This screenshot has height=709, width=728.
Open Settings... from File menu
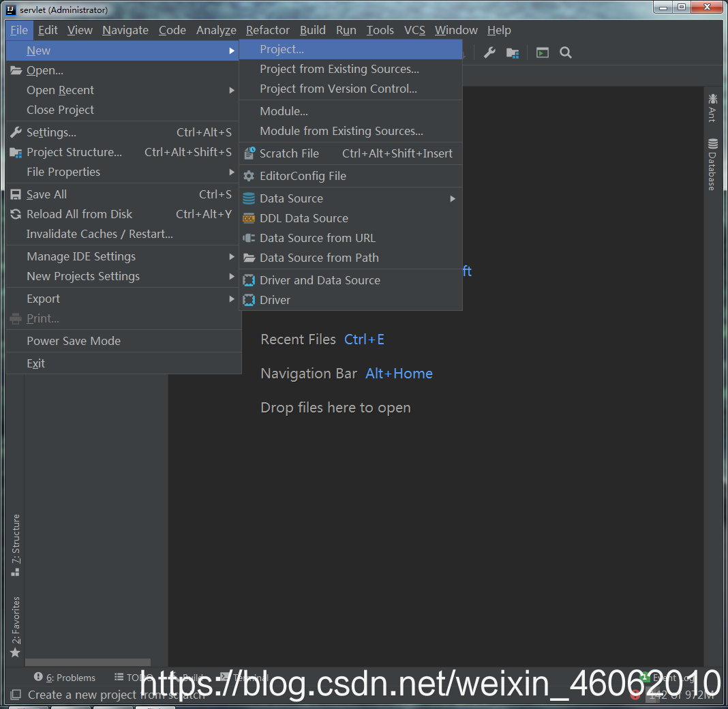coord(122,132)
